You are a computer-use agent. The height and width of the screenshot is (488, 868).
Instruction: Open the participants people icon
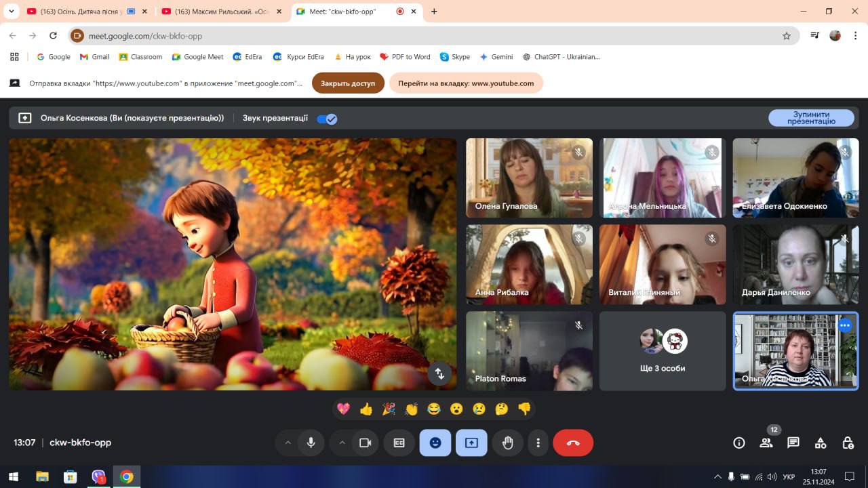pyautogui.click(x=766, y=443)
